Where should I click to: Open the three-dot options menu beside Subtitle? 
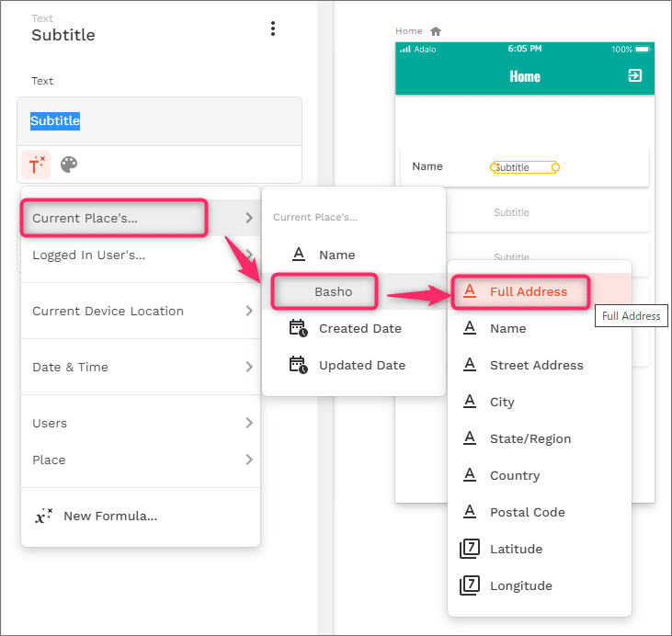coord(273,28)
